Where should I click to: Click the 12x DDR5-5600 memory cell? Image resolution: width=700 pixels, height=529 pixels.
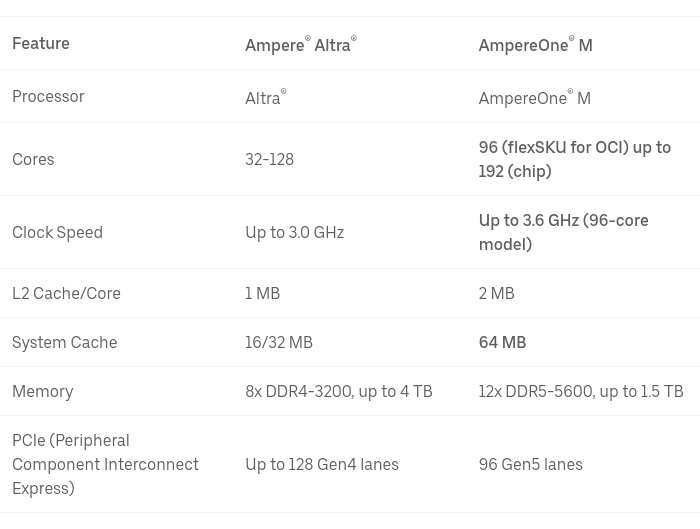click(x=581, y=392)
